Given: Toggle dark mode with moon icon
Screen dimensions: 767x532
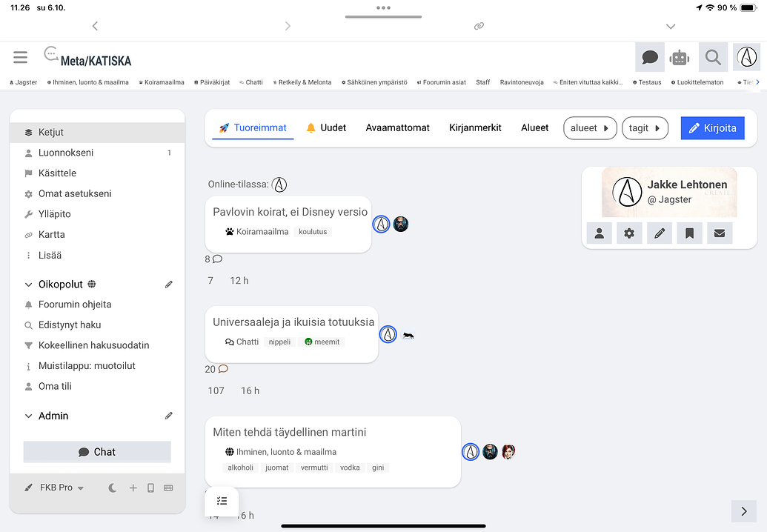Looking at the screenshot, I should [113, 488].
